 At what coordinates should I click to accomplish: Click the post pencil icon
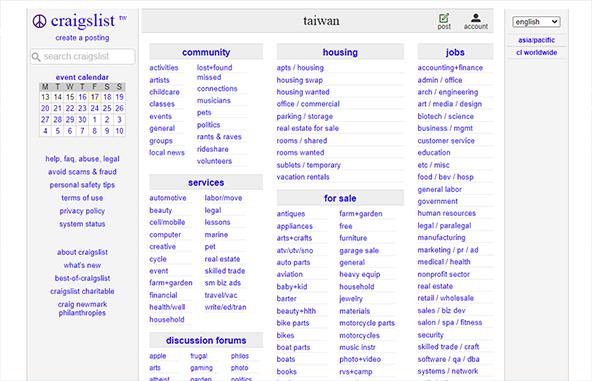[x=444, y=18]
